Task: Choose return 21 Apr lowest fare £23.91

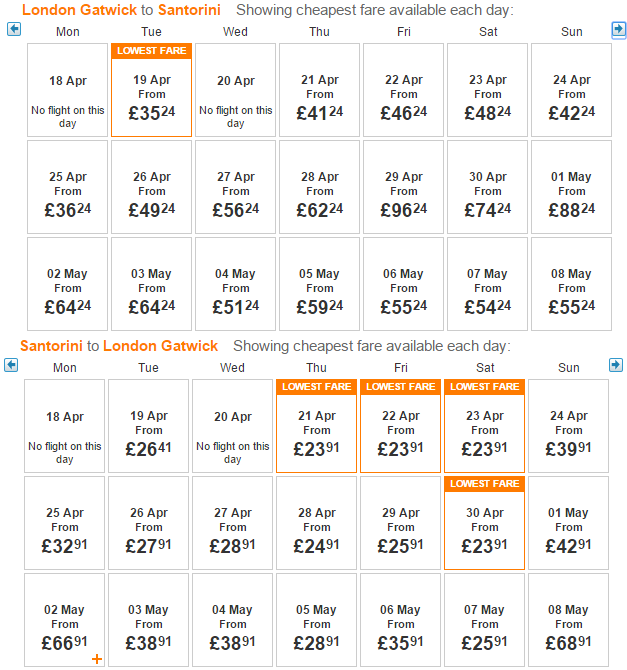Action: pos(316,426)
